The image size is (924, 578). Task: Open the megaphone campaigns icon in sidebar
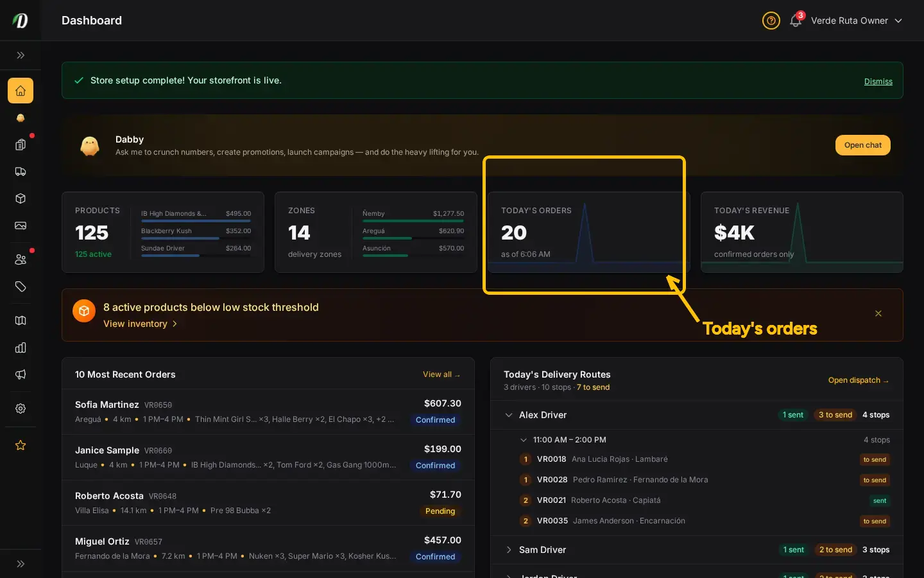pos(21,374)
